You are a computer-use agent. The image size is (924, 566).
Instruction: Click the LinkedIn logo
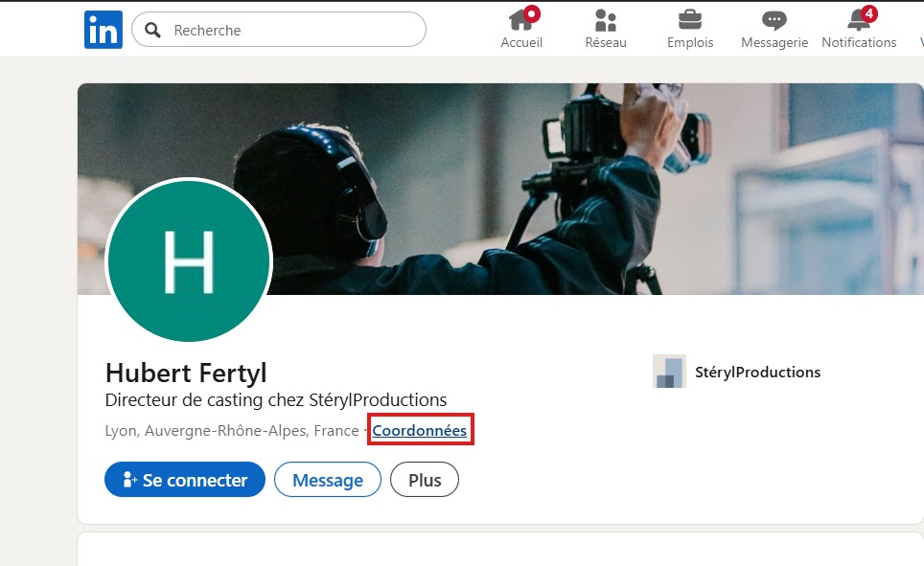(103, 30)
